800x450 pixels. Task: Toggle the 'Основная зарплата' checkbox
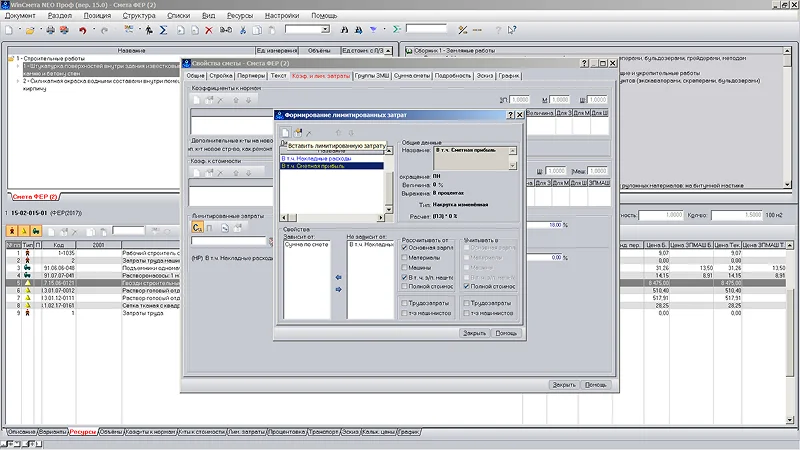pos(405,248)
